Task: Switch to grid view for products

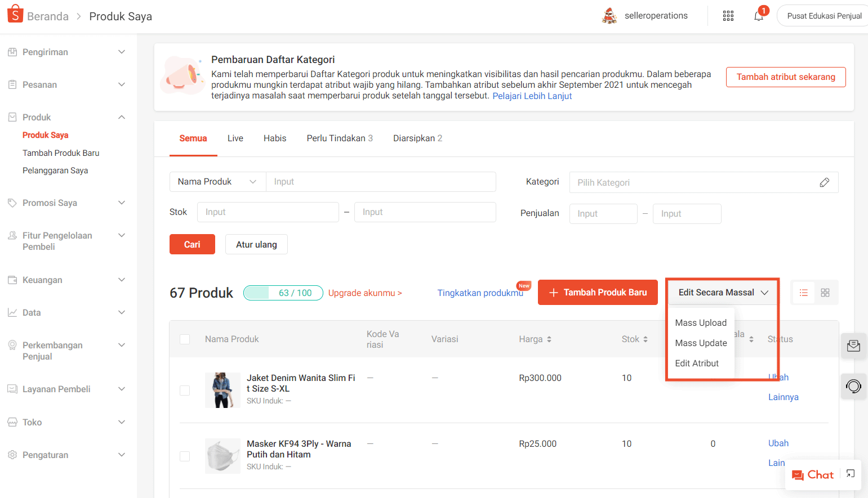Action: pos(826,292)
